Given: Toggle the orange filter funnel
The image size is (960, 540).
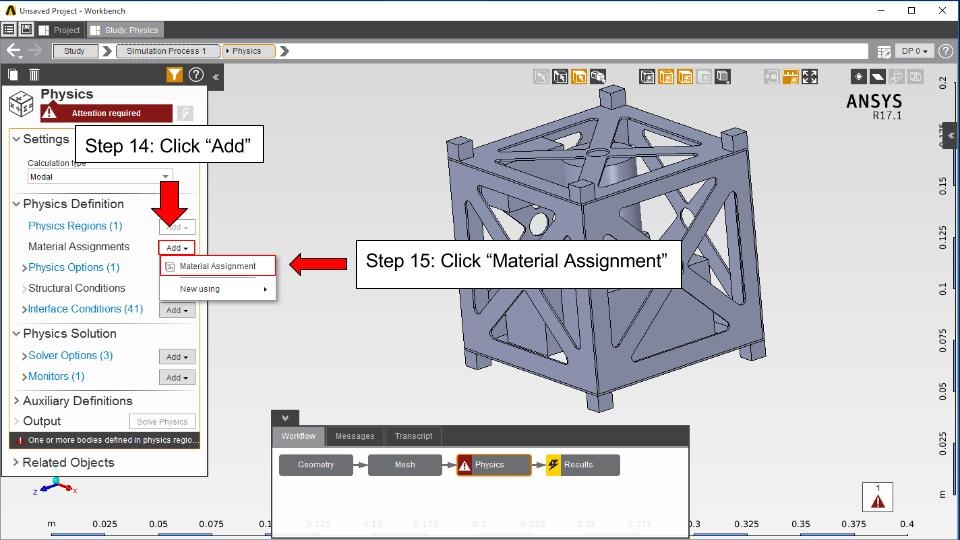Looking at the screenshot, I should (174, 75).
